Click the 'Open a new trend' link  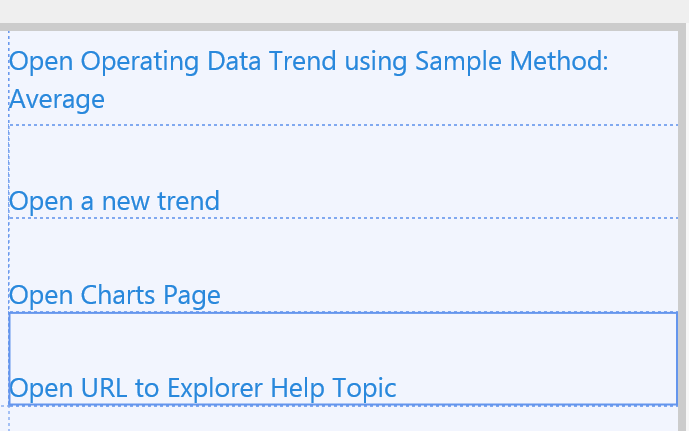pyautogui.click(x=114, y=201)
